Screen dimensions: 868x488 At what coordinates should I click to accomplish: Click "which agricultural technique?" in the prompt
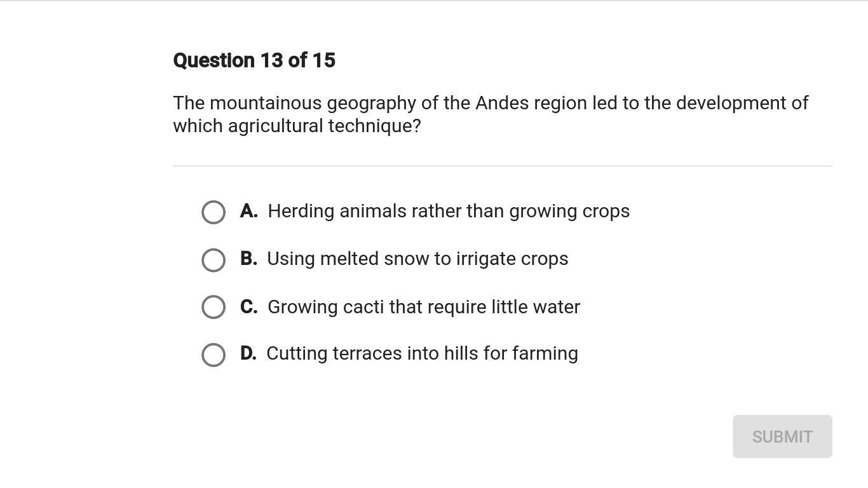297,126
